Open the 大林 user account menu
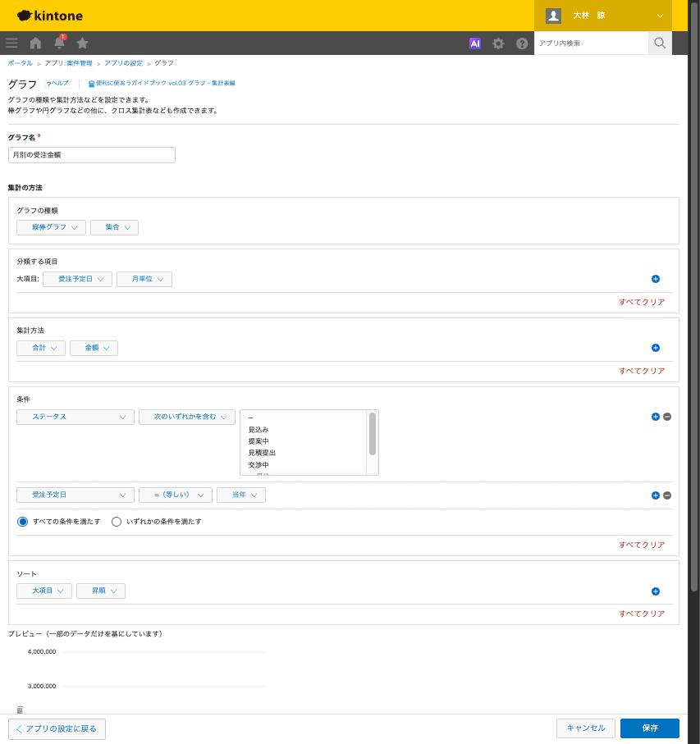The width and height of the screenshot is (700, 744). 602,16
